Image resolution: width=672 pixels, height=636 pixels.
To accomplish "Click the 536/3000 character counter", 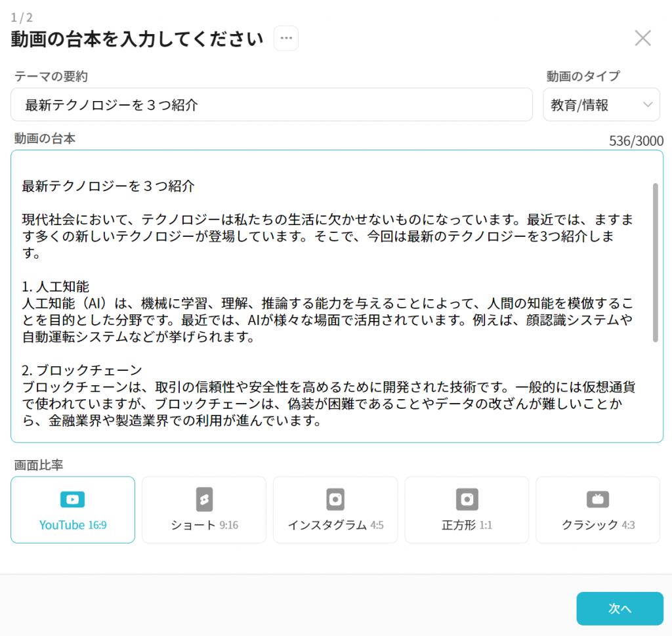I will 636,140.
